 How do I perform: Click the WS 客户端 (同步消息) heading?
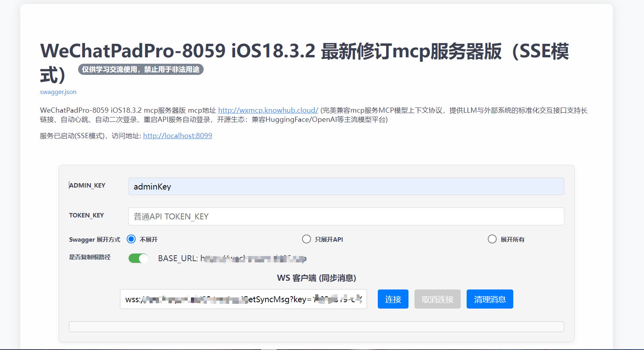[x=316, y=278]
